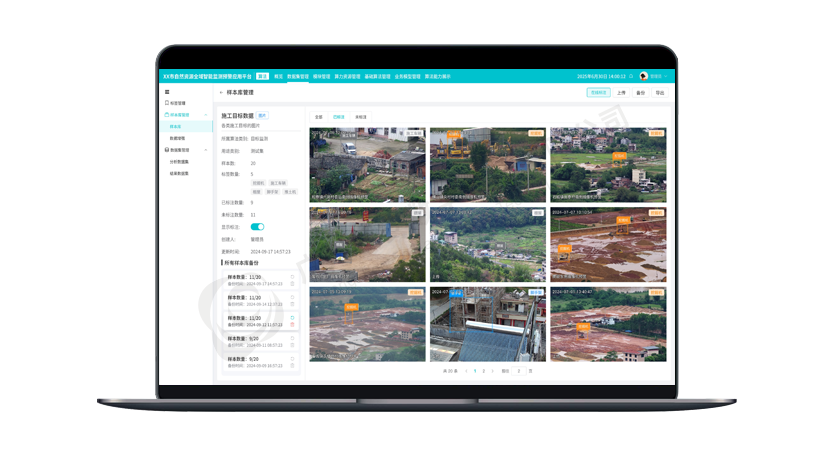Click restore icon on first 11/20 backup
835x450 pixels.
point(292,277)
